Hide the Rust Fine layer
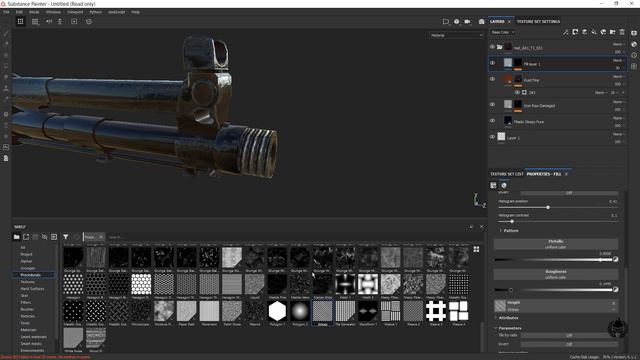This screenshot has height=360, width=640. (x=492, y=79)
